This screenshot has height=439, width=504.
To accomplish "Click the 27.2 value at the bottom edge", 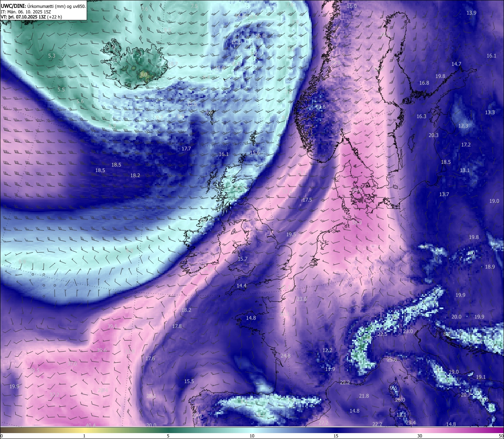I will (323, 422).
